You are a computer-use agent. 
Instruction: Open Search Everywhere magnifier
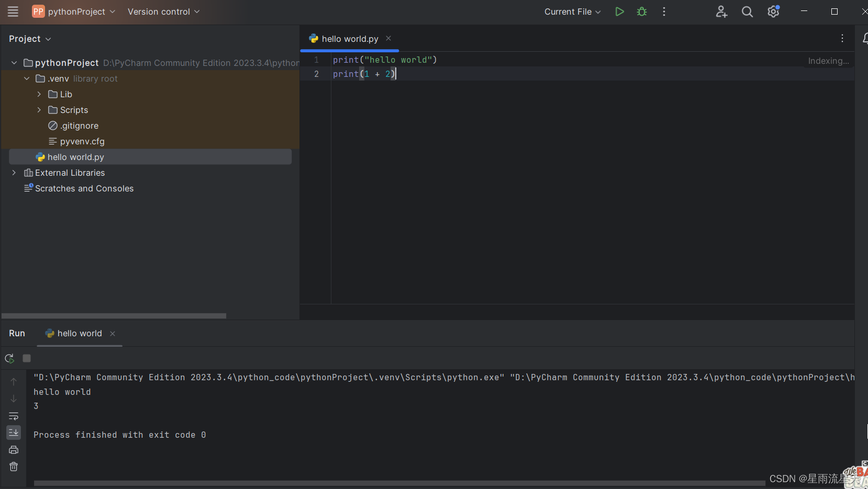tap(747, 12)
